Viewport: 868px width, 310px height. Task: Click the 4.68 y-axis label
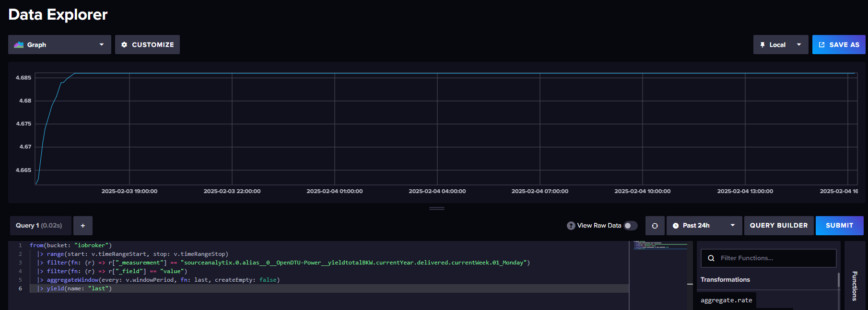(x=25, y=101)
